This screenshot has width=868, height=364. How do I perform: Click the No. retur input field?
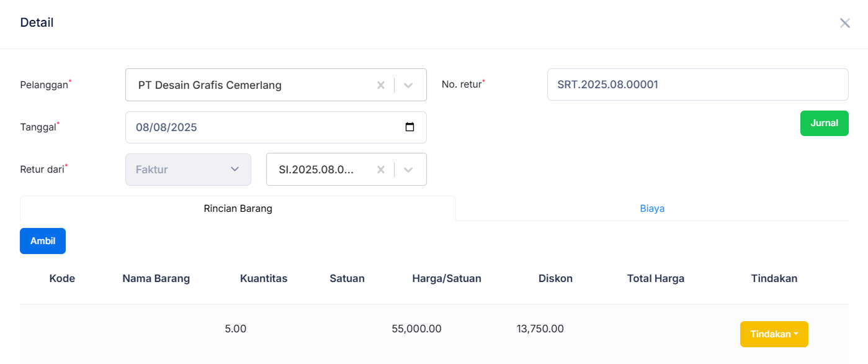point(697,84)
